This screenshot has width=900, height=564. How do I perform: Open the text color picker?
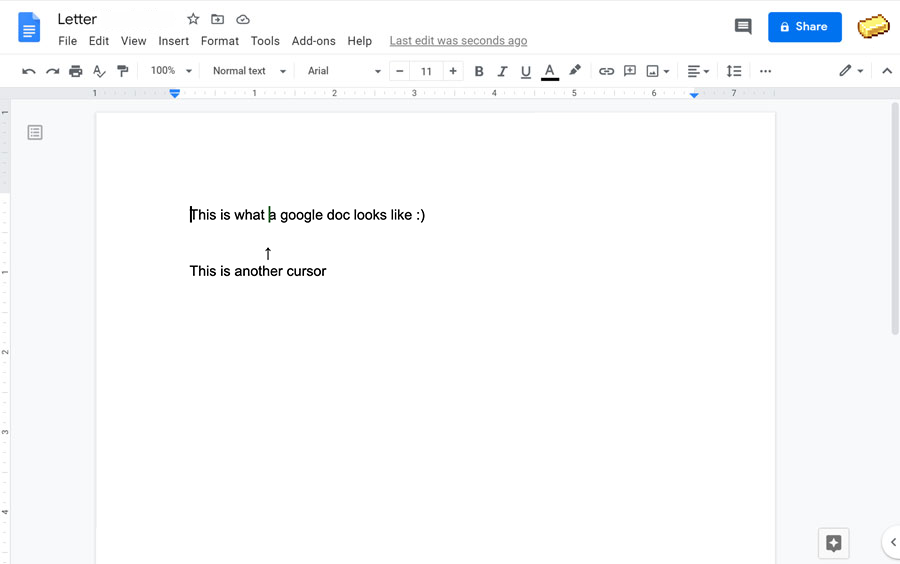point(549,71)
